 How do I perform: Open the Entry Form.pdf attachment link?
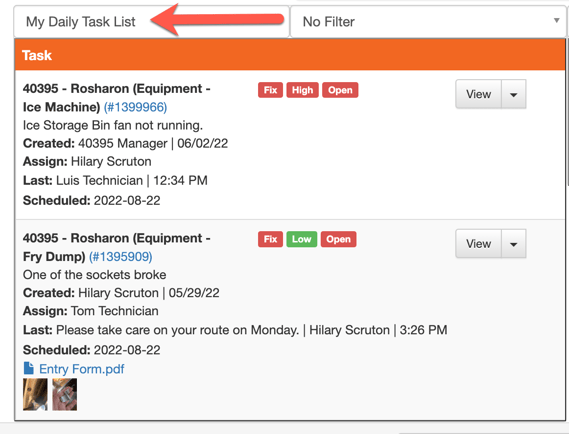tap(82, 369)
